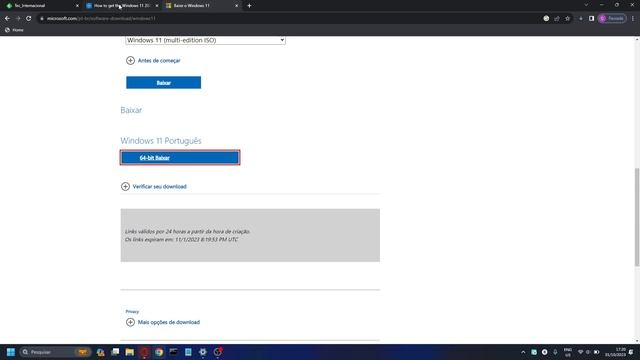Open the network Wi-Fi tray icon
The height and width of the screenshot is (360, 640).
pos(580,352)
